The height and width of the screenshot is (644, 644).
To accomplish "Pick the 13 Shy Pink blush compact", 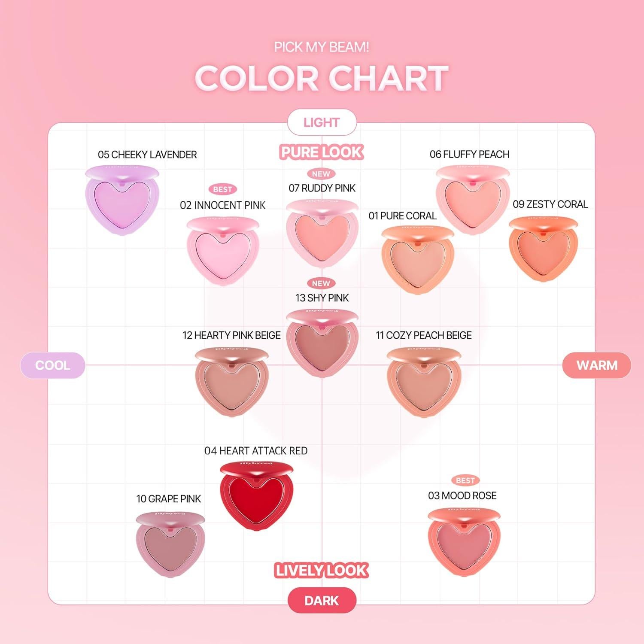I will tap(322, 343).
